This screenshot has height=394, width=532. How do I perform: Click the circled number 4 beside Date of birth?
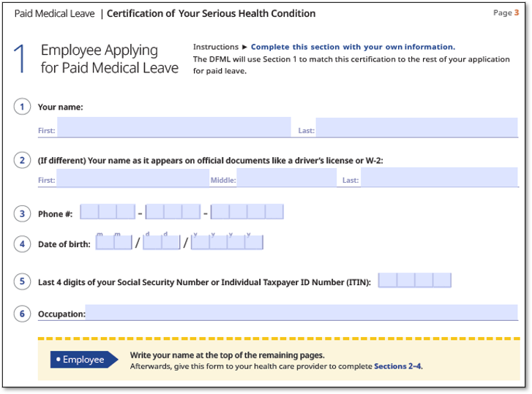click(22, 244)
